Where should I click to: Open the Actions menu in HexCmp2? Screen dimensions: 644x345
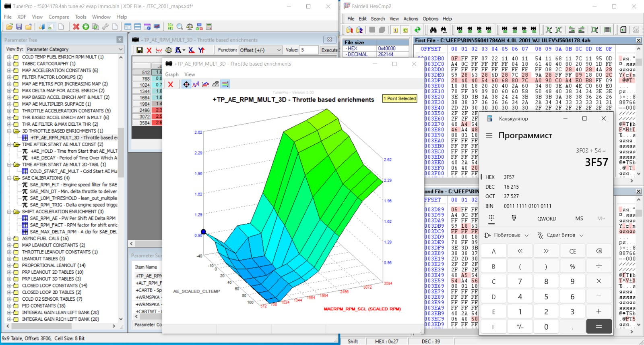click(411, 19)
